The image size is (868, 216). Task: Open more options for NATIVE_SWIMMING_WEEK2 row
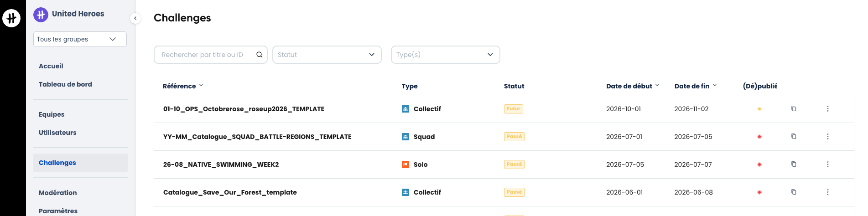[827, 164]
